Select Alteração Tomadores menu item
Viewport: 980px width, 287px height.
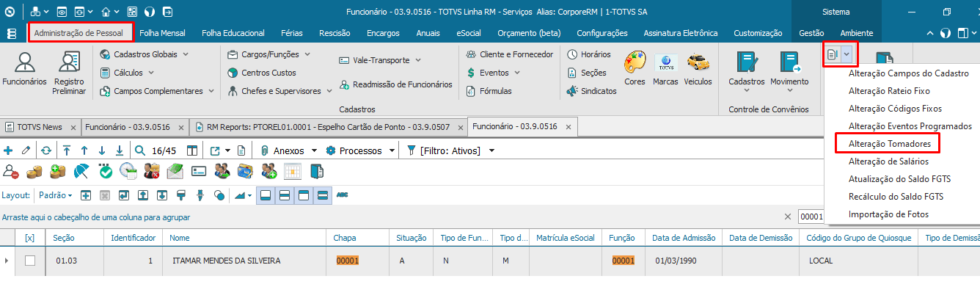(x=889, y=144)
